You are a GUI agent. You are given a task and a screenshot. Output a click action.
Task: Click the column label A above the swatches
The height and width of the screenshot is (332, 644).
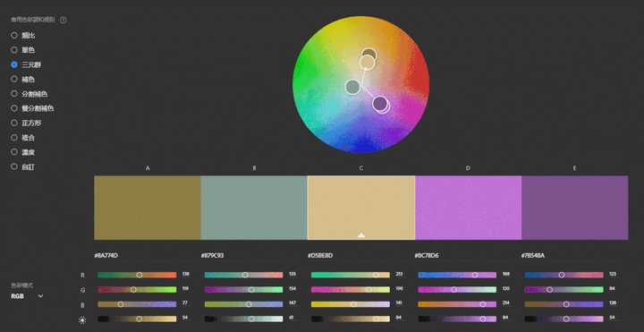[148, 168]
